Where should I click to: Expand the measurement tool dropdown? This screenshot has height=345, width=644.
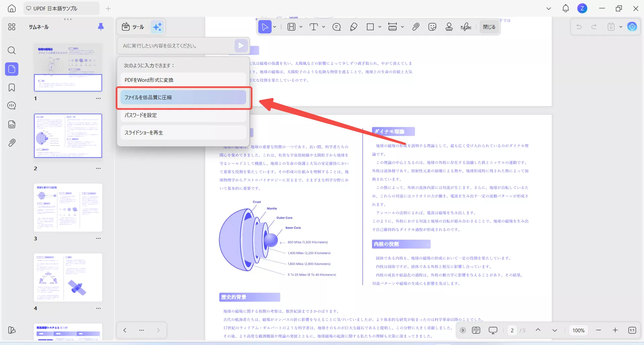point(402,27)
